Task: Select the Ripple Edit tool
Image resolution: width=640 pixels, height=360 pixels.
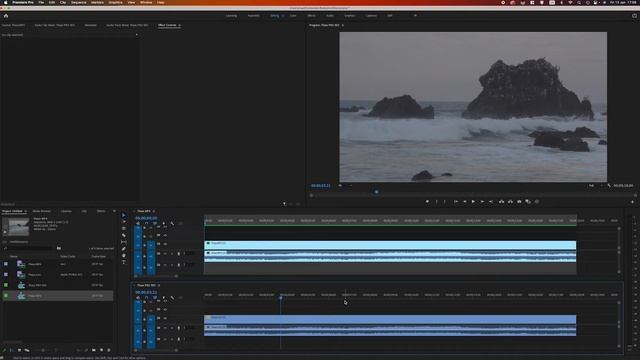Action: [x=124, y=229]
